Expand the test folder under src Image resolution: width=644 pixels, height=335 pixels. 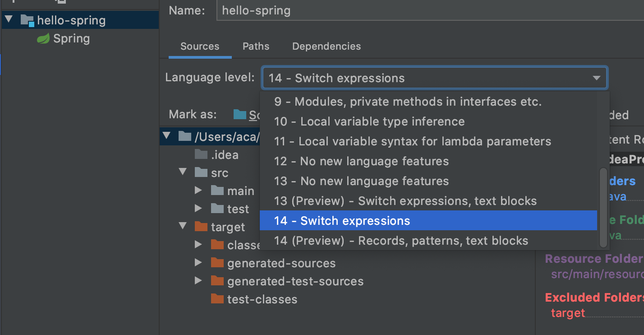[x=198, y=209]
